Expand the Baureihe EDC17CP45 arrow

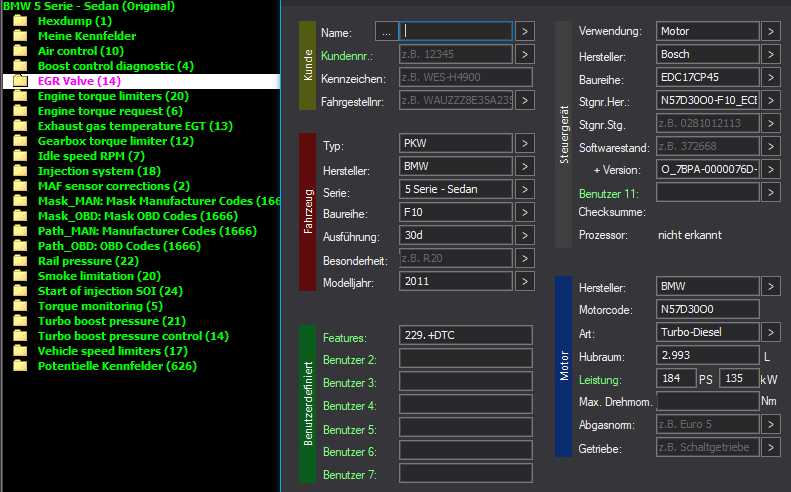[771, 77]
